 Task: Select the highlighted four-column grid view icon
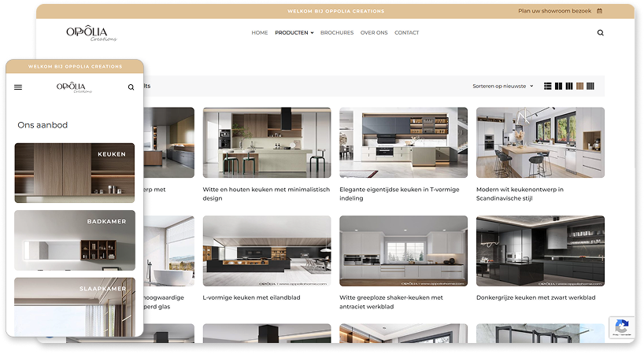pos(579,87)
